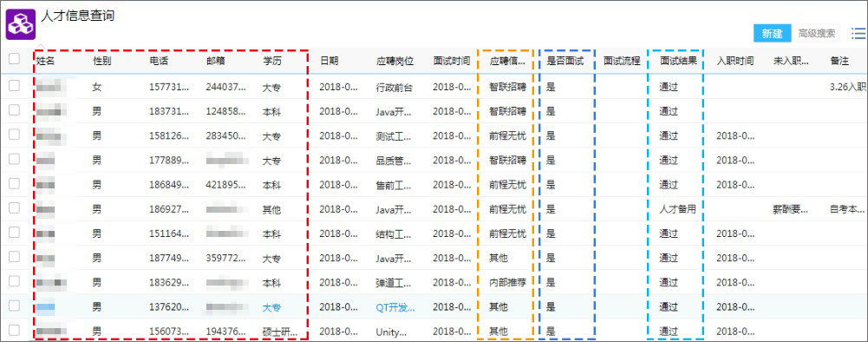Click the 薪酬要... reason cell
The width and height of the screenshot is (868, 342).
[x=791, y=209]
